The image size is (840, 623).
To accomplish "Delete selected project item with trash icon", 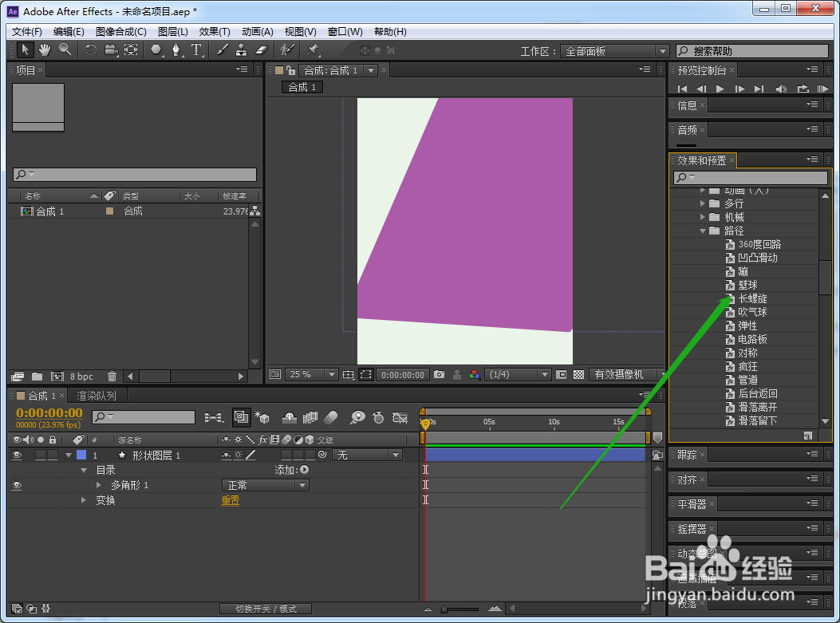I will (112, 377).
